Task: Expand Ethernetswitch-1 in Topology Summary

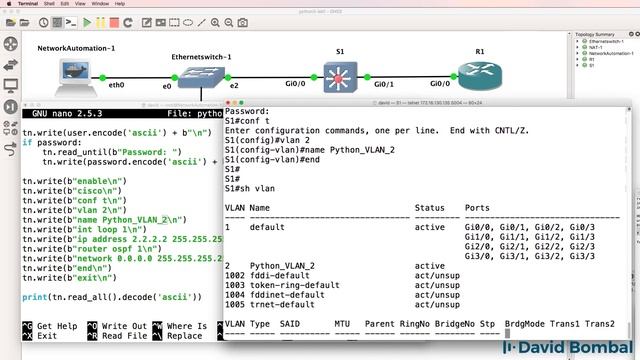Action: (577, 41)
